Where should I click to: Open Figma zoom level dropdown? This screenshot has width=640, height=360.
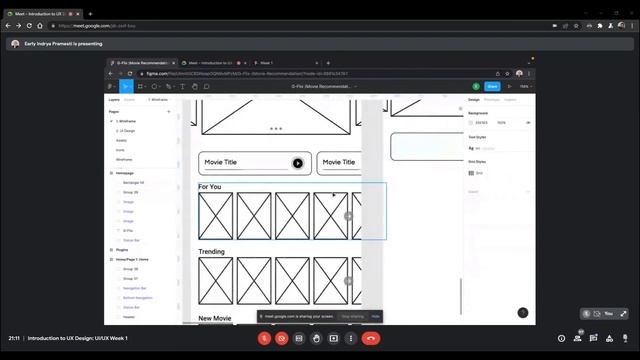click(526, 87)
